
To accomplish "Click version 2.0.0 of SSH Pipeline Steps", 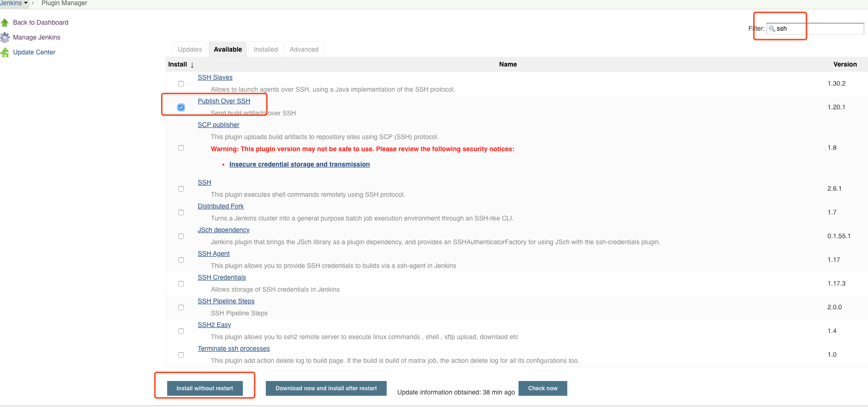I will pyautogui.click(x=834, y=307).
